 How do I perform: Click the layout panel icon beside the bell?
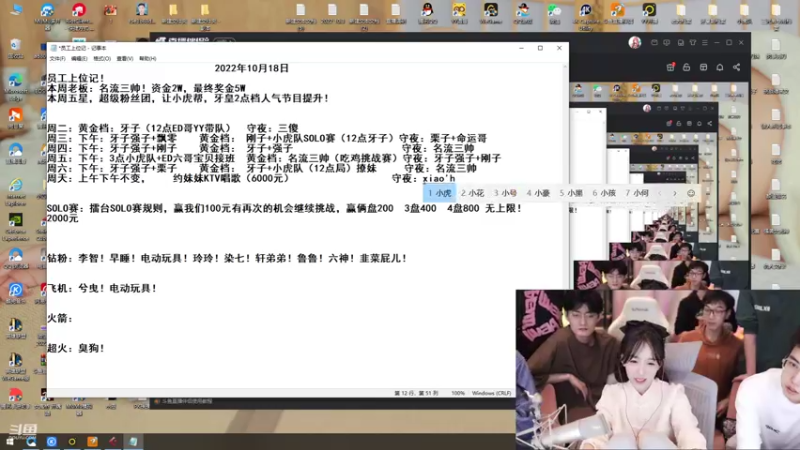point(703,67)
